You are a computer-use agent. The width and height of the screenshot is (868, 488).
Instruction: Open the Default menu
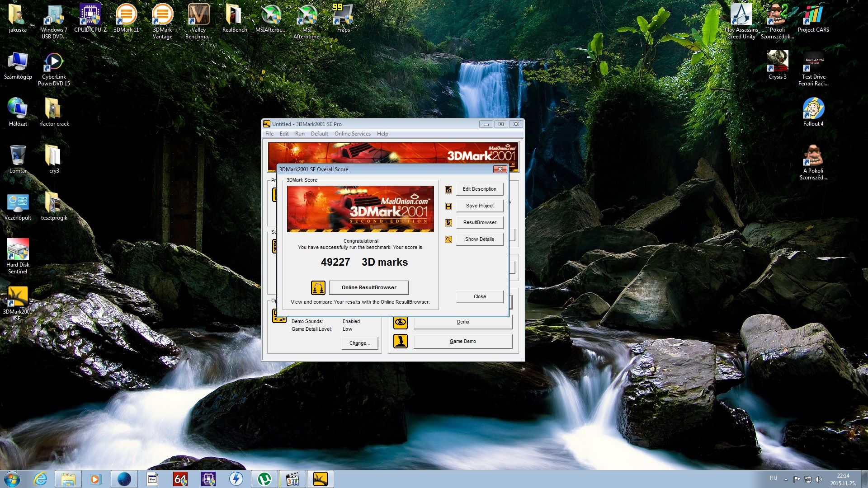tap(320, 134)
